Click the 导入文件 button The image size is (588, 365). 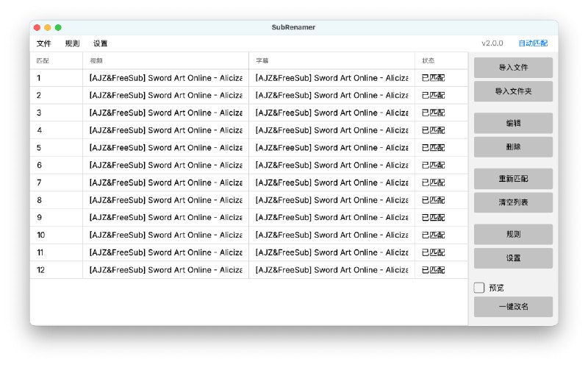click(x=513, y=68)
